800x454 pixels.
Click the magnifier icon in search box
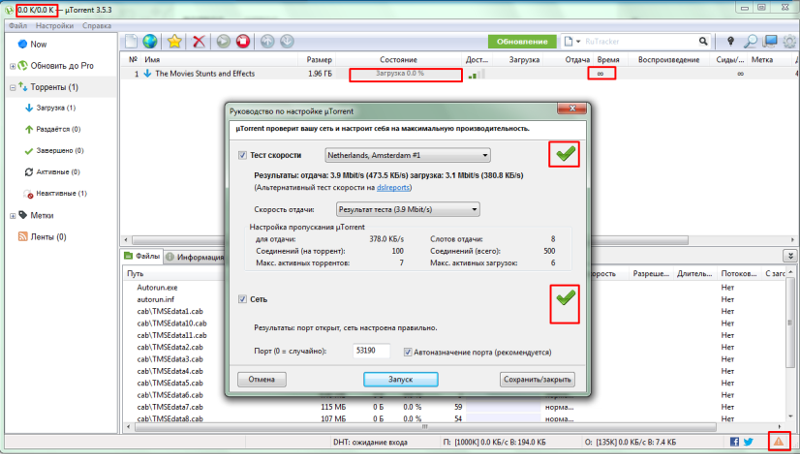coord(703,41)
